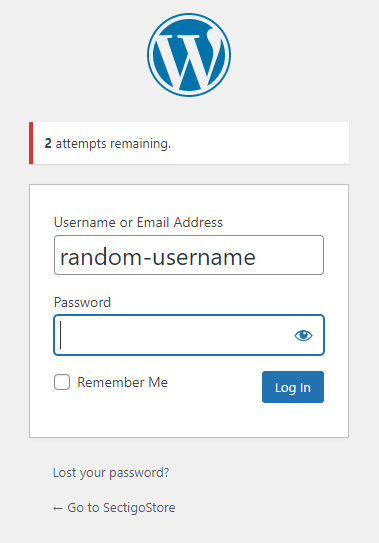Screen dimensions: 379x543
Task: Click the W letter inside the logo
Action: coord(189,57)
